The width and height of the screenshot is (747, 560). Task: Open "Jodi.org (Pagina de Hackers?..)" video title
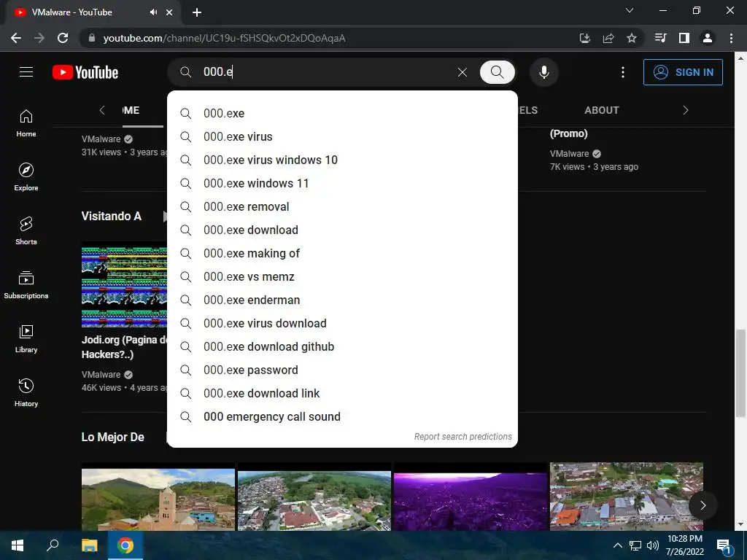point(124,347)
